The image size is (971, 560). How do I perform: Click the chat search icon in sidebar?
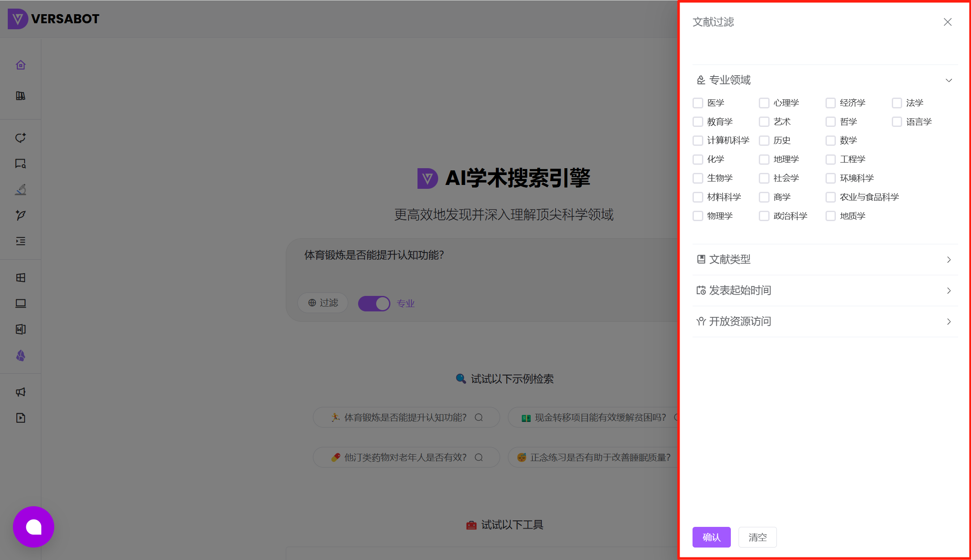20,163
